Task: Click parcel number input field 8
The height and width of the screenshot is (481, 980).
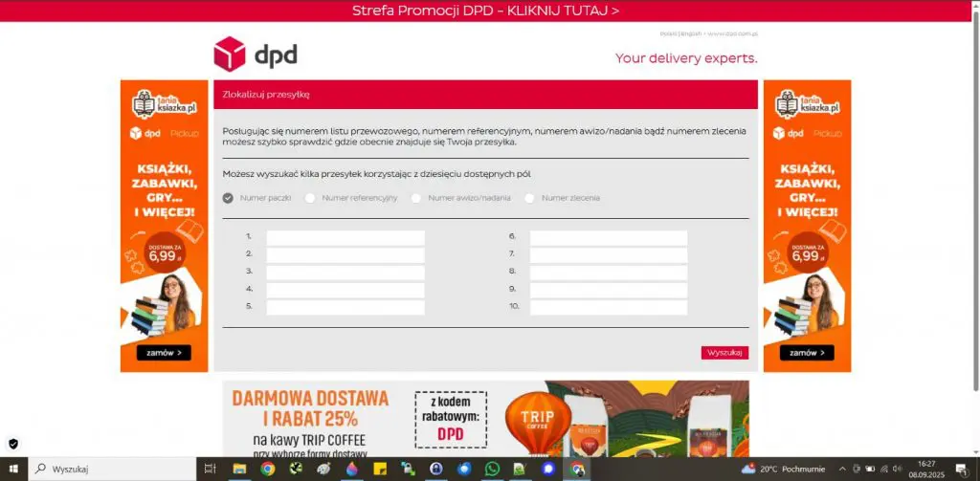Action: coord(609,273)
